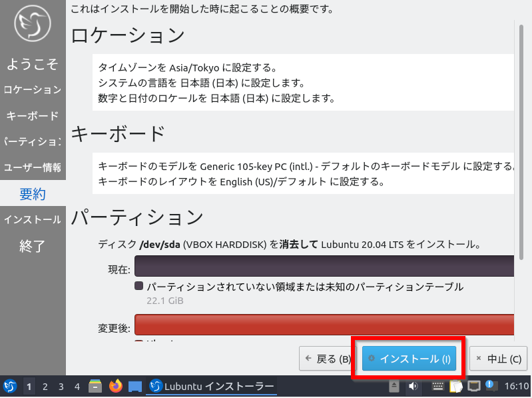Click the システムの言語 日本語 summary line
Viewport: 532px width, 398px height.
(202, 83)
